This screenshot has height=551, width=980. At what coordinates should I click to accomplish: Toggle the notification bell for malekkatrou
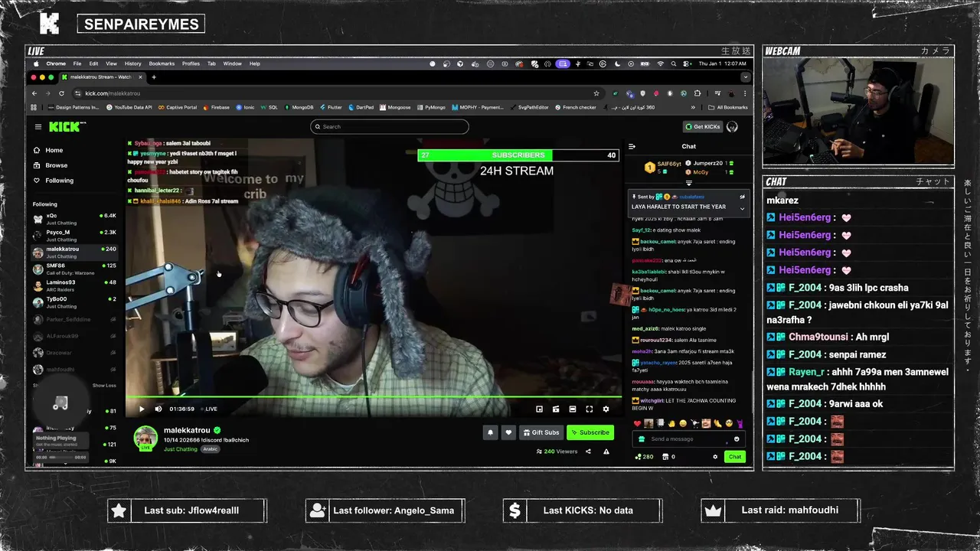pos(491,432)
